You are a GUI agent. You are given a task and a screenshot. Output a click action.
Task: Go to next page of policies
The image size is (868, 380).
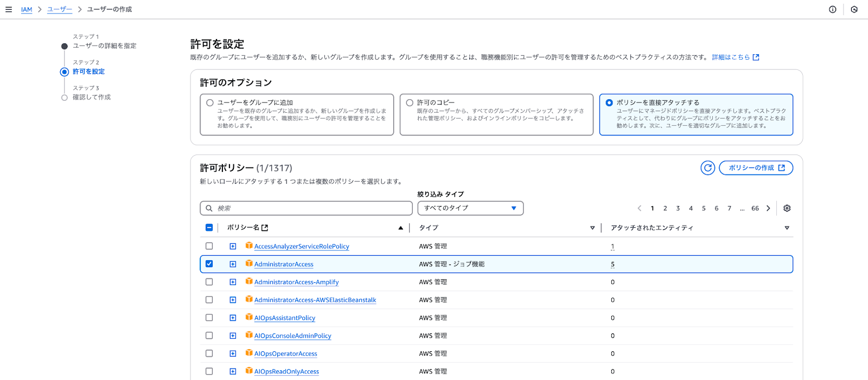768,208
